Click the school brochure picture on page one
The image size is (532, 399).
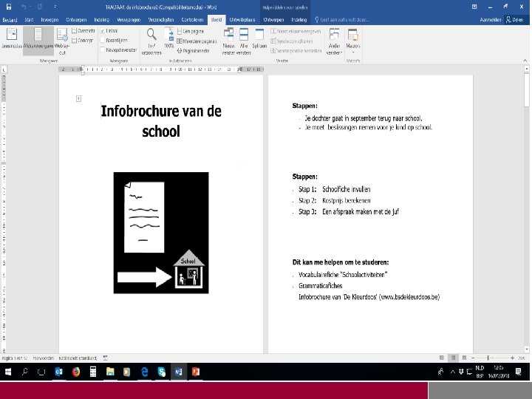(161, 233)
